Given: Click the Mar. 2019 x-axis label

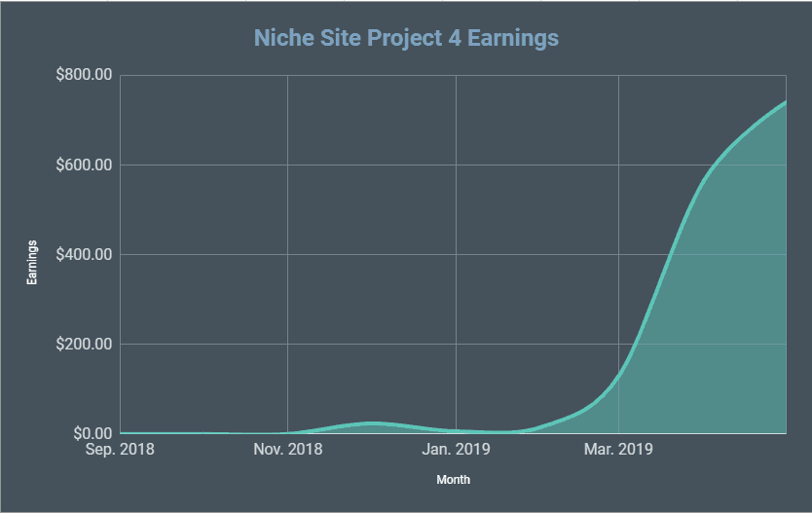Looking at the screenshot, I should [618, 449].
